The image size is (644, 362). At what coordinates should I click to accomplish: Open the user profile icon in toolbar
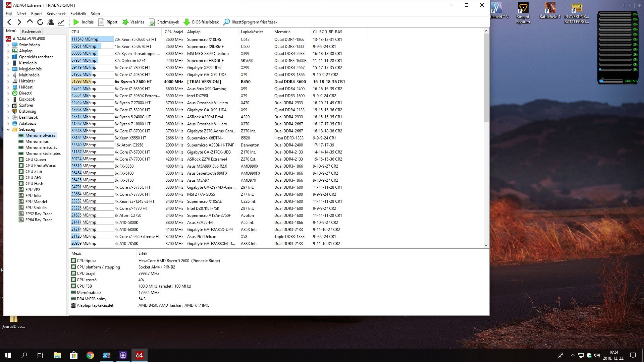point(51,22)
